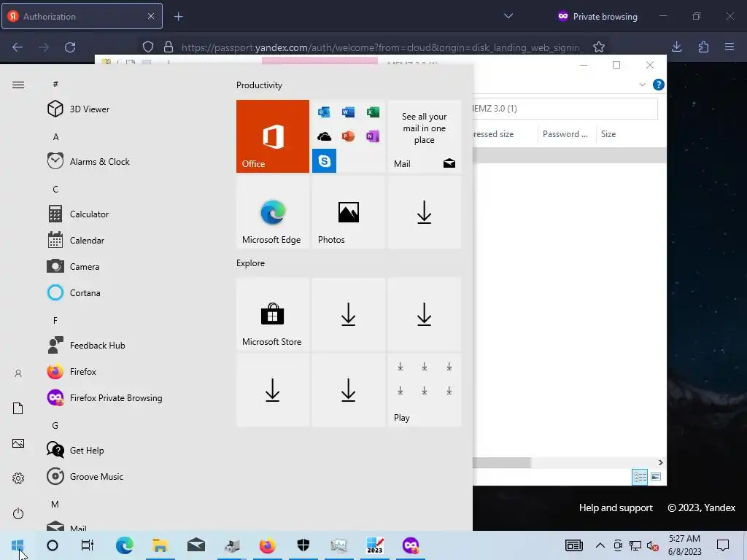Click the Windows Start button on taskbar
Screen dimensions: 747x560
tap(18, 545)
